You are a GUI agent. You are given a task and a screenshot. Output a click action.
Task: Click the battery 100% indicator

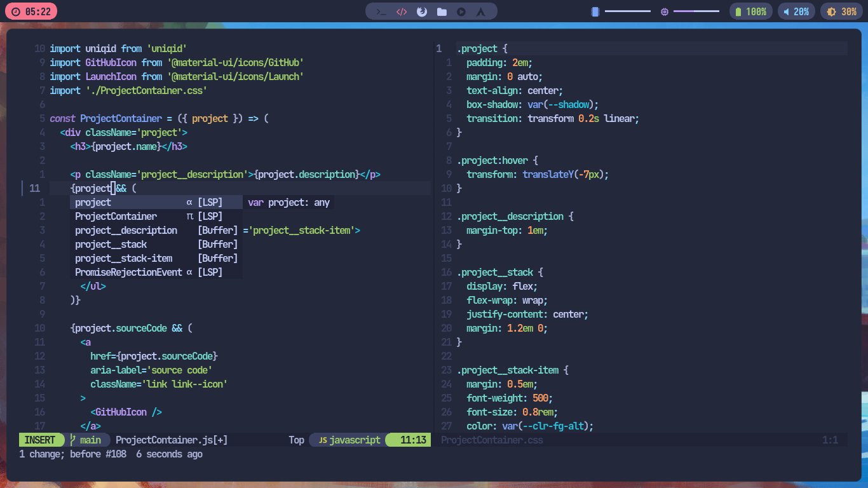(750, 11)
